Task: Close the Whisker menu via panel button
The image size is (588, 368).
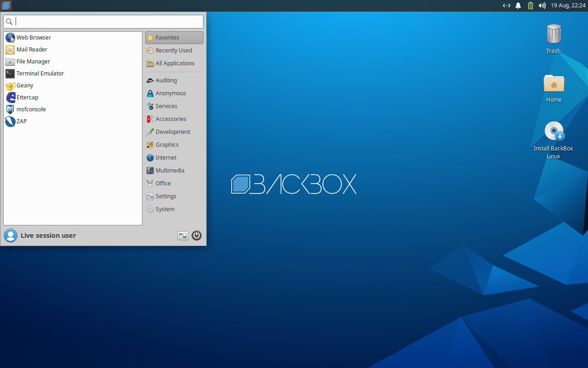Action: click(6, 6)
